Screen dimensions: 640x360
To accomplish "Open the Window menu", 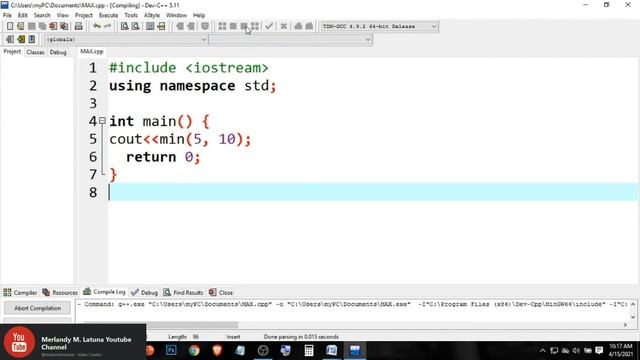I will pos(176,15).
